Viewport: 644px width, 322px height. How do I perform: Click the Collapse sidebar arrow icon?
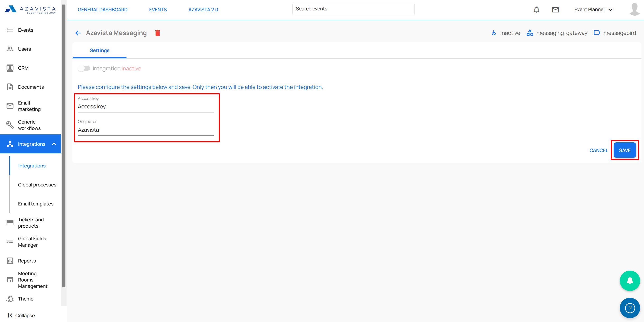pos(10,315)
